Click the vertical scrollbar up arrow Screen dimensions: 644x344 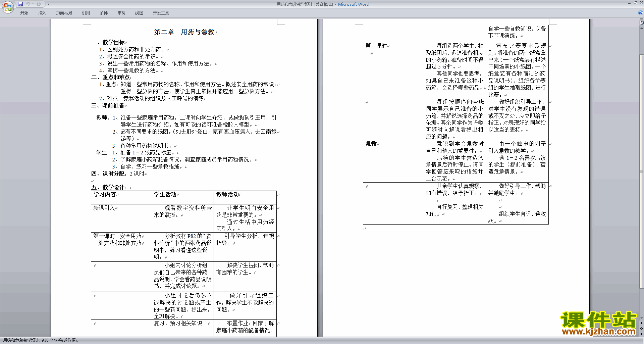point(642,28)
